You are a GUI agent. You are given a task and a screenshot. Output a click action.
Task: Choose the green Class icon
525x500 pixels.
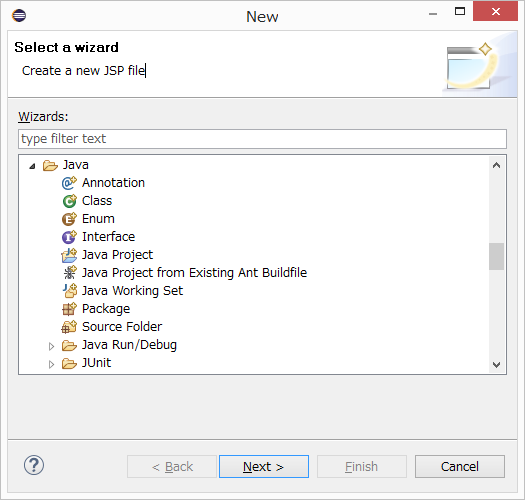coord(69,201)
